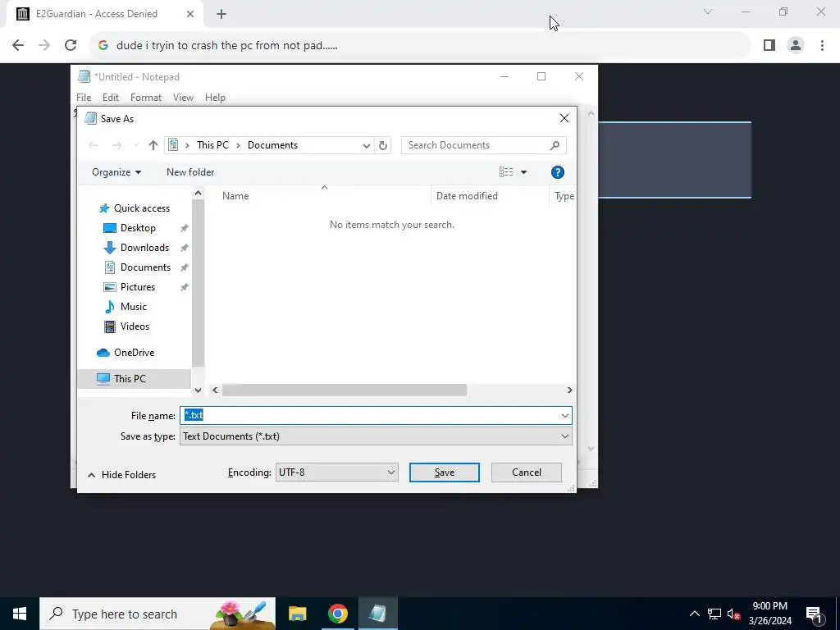The height and width of the screenshot is (630, 840).
Task: Click the Chrome icon on the taskbar
Action: click(x=337, y=614)
